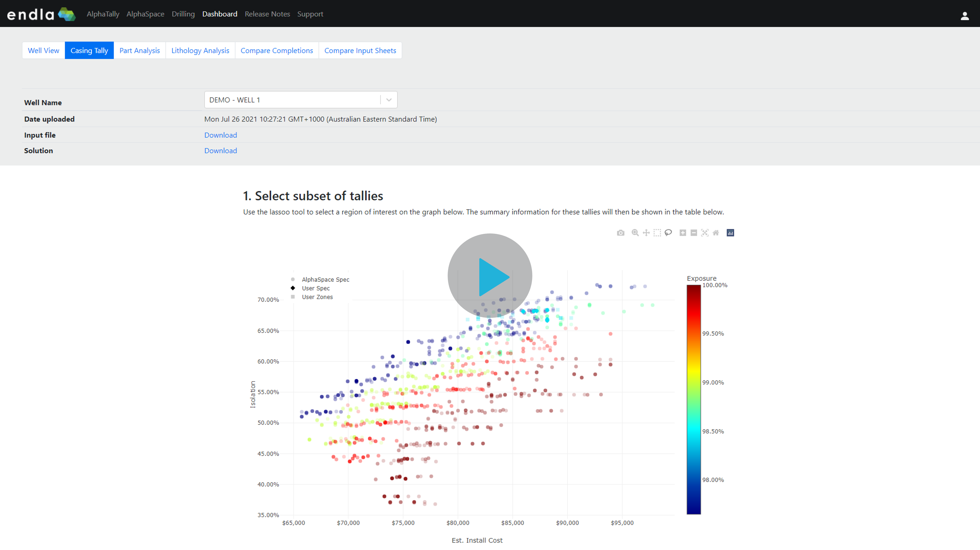Viewport: 980px width, 550px height.
Task: Click the Est. Install Cost axis title
Action: point(477,540)
